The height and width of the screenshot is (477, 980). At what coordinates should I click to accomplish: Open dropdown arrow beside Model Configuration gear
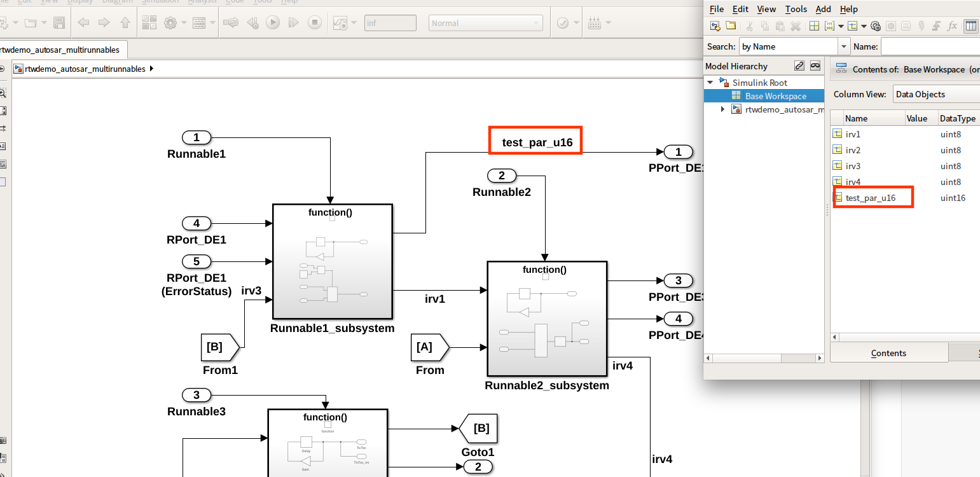184,23
